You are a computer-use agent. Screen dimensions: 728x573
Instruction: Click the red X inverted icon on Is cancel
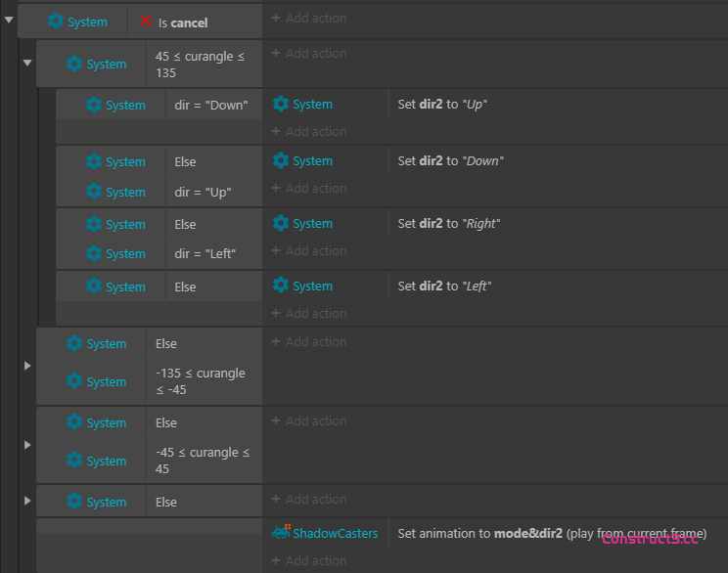pos(146,22)
